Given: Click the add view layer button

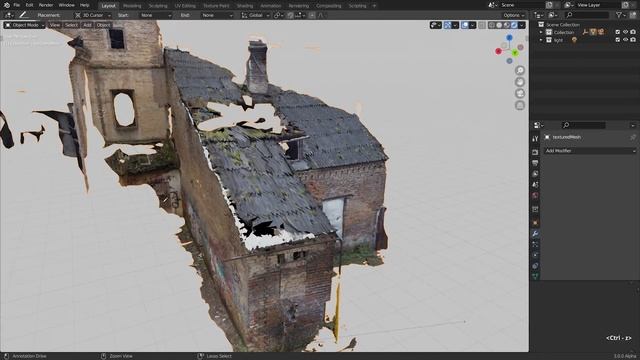Looking at the screenshot, I should 625,5.
